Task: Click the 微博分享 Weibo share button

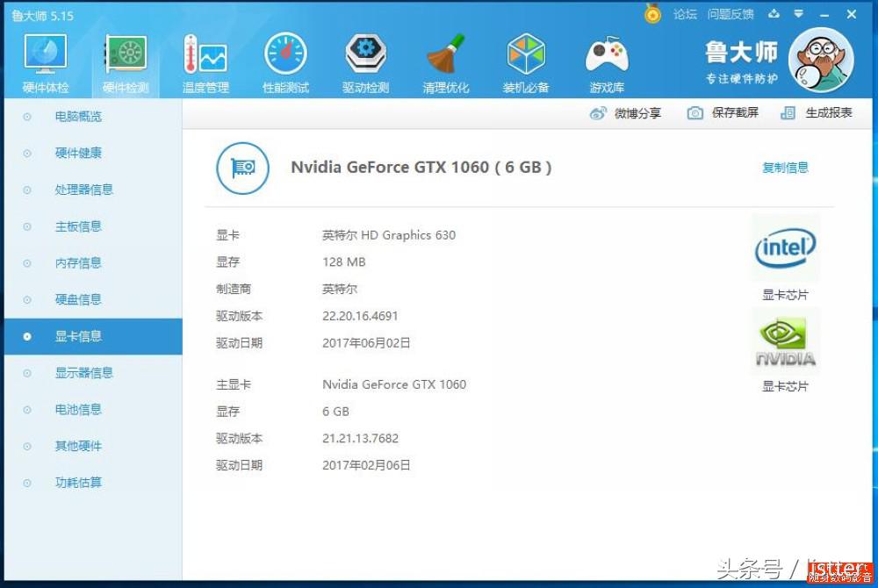Action: (x=625, y=113)
